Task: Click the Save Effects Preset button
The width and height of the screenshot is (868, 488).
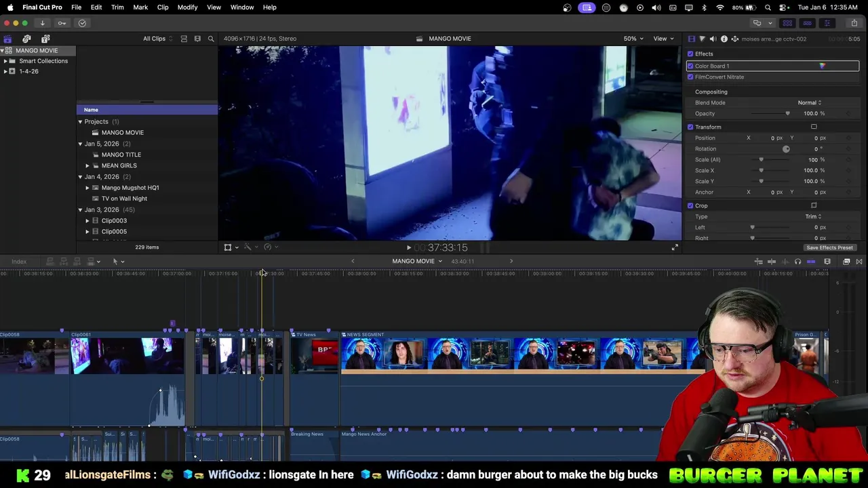Action: click(x=829, y=247)
